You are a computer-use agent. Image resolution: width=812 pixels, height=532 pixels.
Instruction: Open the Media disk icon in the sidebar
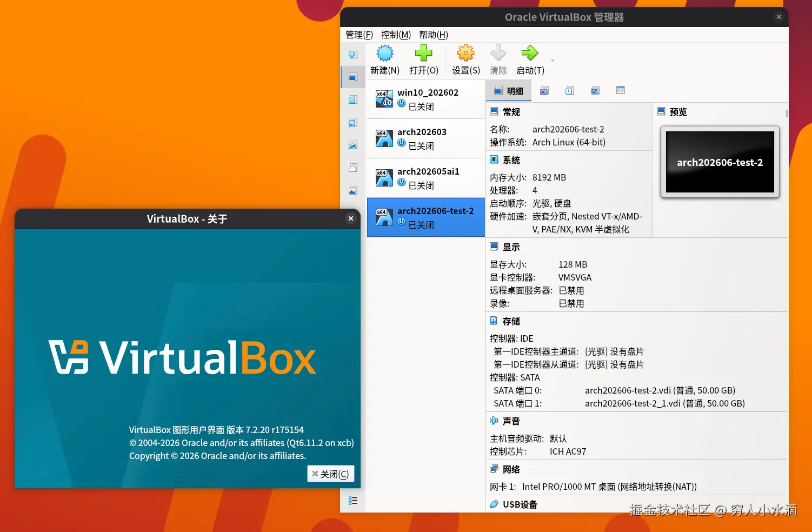pyautogui.click(x=353, y=122)
